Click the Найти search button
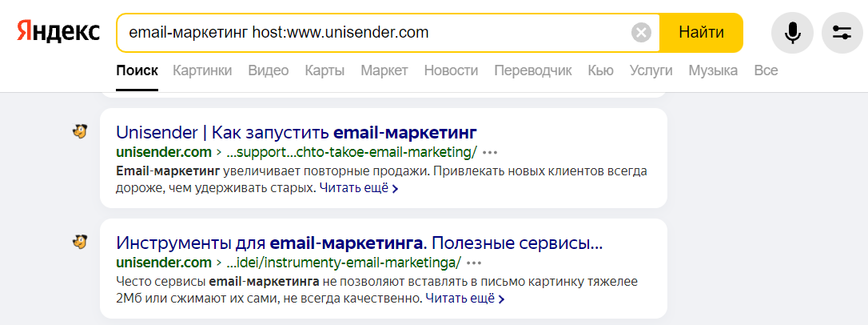The width and height of the screenshot is (868, 325). [x=702, y=33]
